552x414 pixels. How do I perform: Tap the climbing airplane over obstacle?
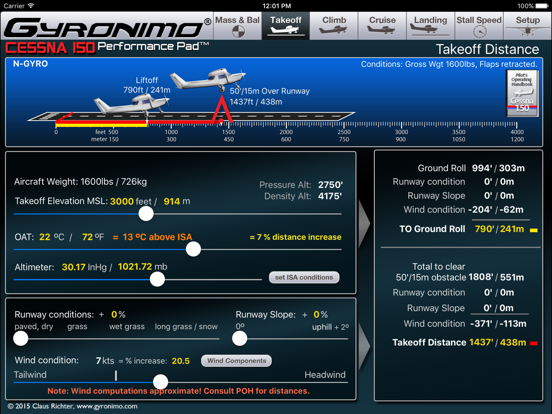208,79
